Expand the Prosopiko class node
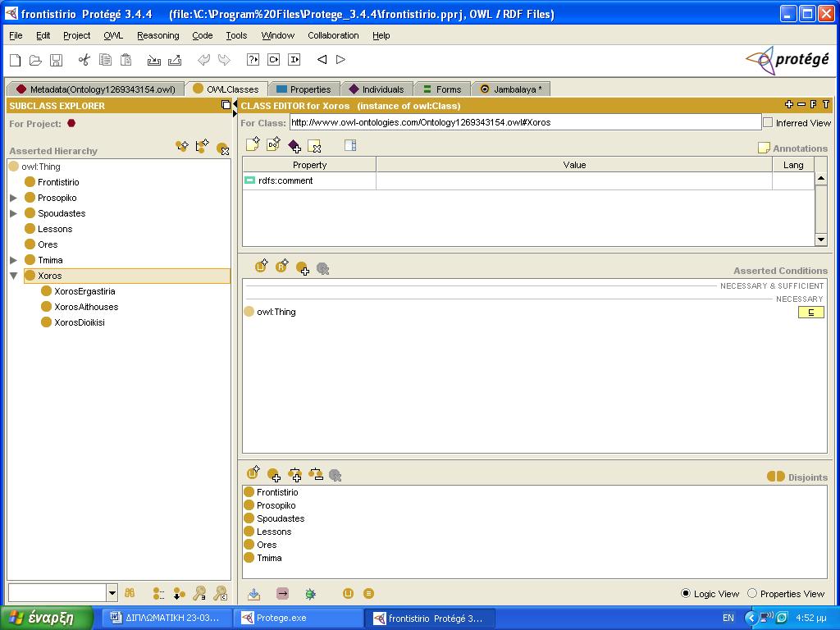The width and height of the screenshot is (840, 630). click(13, 198)
